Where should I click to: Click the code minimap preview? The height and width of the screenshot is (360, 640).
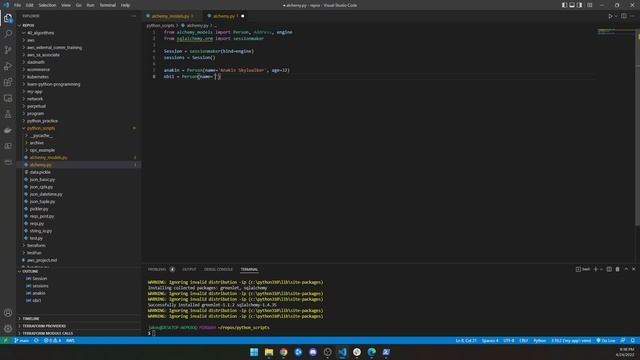click(616, 32)
